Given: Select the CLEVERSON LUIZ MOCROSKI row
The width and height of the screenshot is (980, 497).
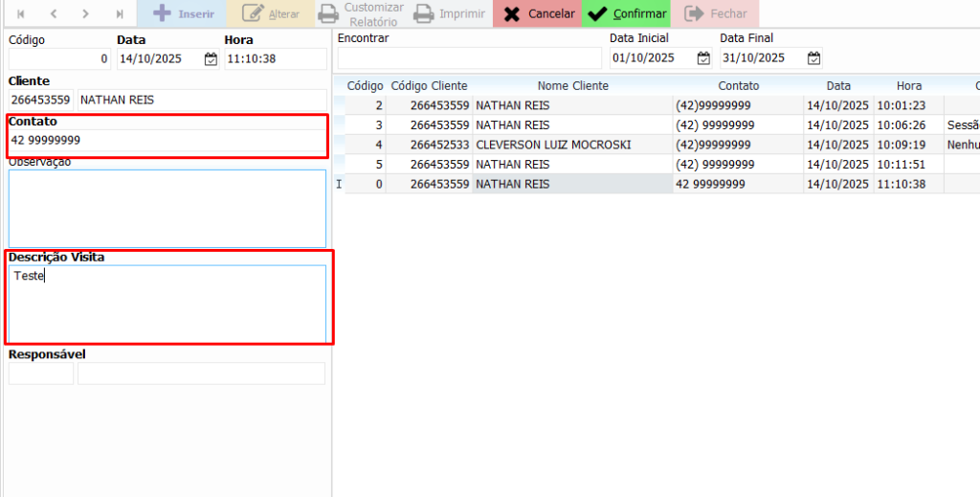Looking at the screenshot, I should click(x=553, y=145).
